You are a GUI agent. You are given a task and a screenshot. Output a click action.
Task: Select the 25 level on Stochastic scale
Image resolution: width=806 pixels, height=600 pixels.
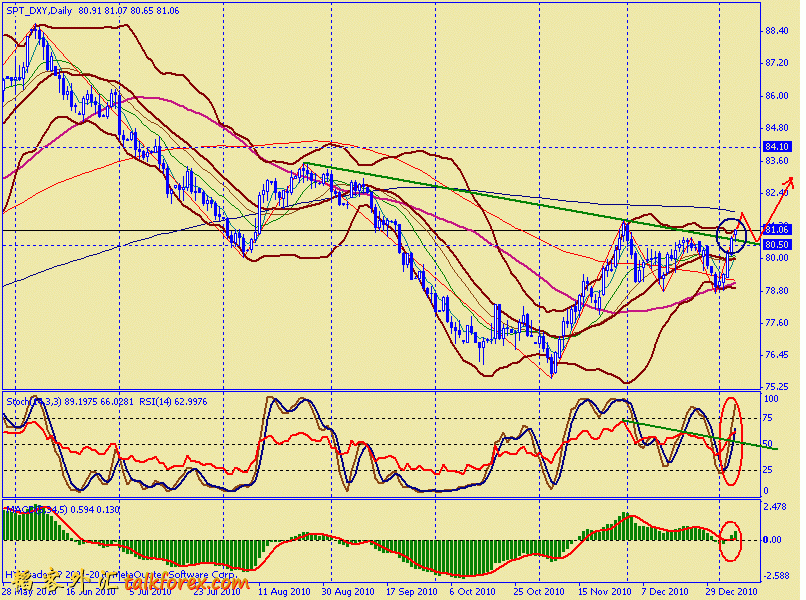pos(767,470)
